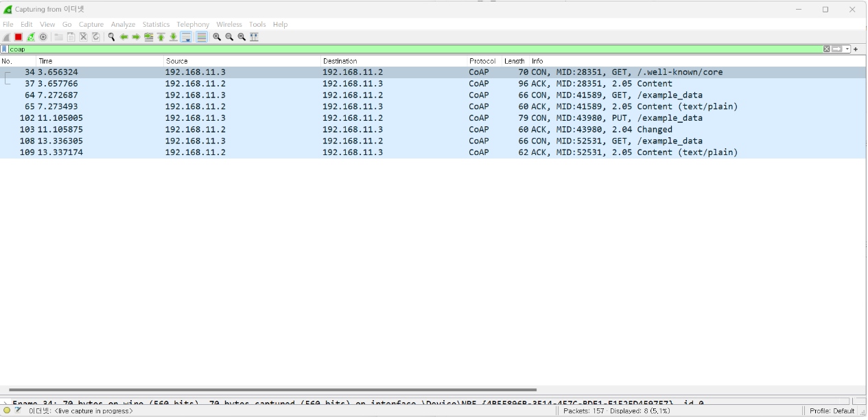Open the Capture menu

(91, 25)
